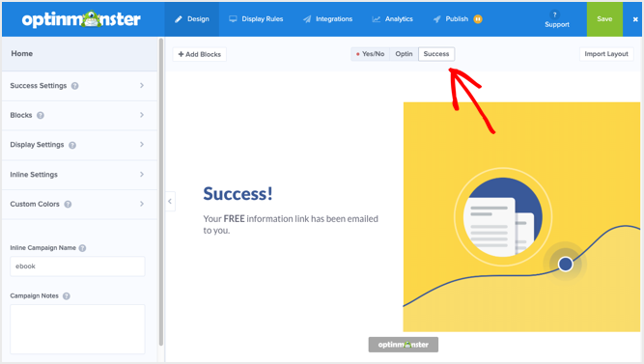Expand the Inline Settings section
Viewport: 644px width, 364px height.
[x=80, y=175]
